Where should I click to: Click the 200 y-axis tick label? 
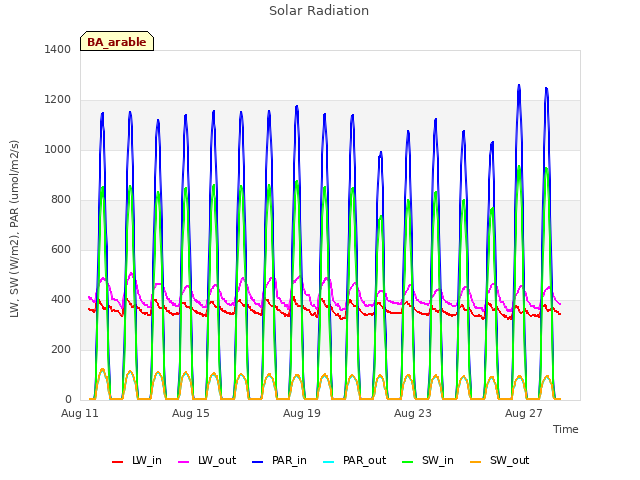(61, 349)
